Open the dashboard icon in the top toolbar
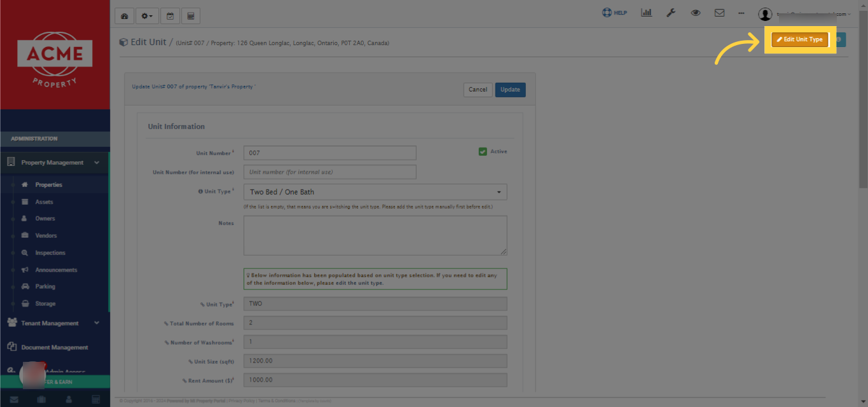868x407 pixels. [x=124, y=15]
